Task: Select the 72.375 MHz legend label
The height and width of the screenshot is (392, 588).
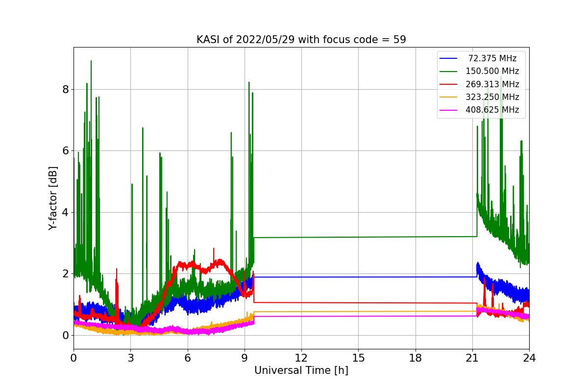Action: coord(492,58)
